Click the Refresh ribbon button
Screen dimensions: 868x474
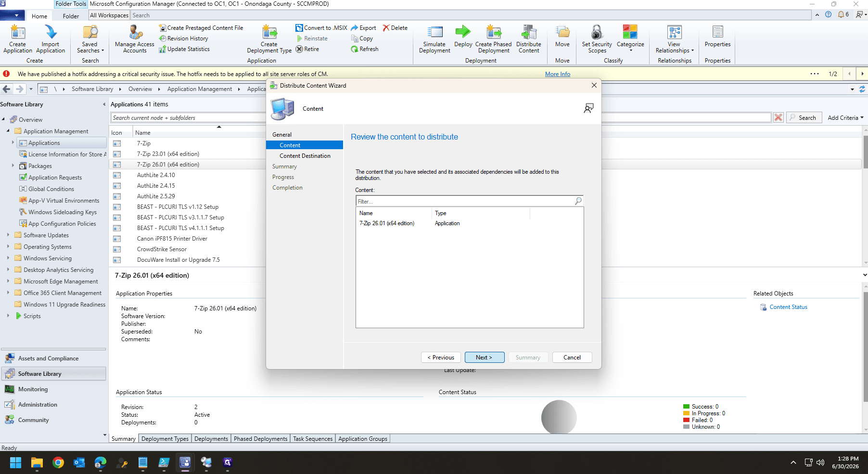tap(365, 49)
